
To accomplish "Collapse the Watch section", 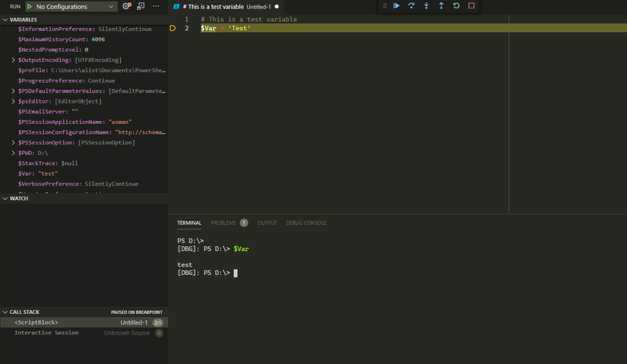I will (x=5, y=198).
